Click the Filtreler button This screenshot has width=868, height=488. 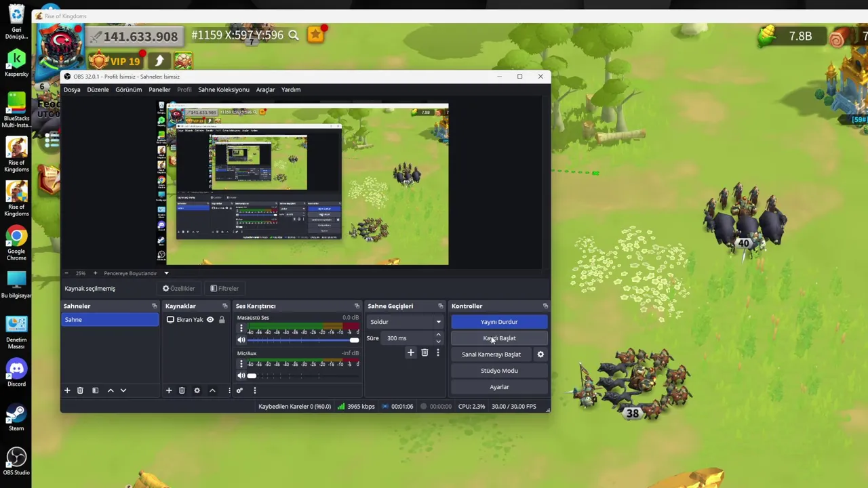coord(224,289)
